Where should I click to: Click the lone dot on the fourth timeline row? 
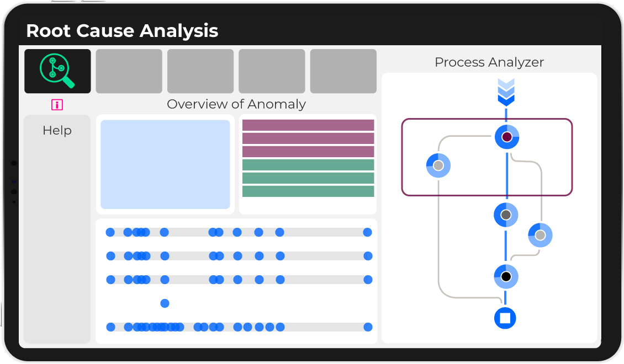click(165, 303)
